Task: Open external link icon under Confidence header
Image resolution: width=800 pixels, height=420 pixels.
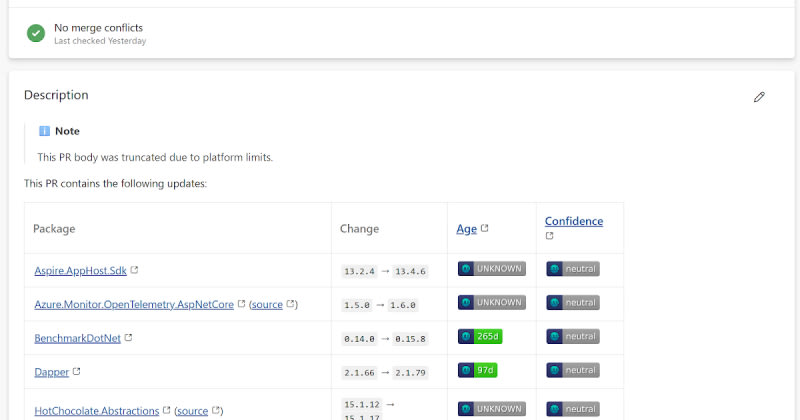Action: pyautogui.click(x=549, y=236)
